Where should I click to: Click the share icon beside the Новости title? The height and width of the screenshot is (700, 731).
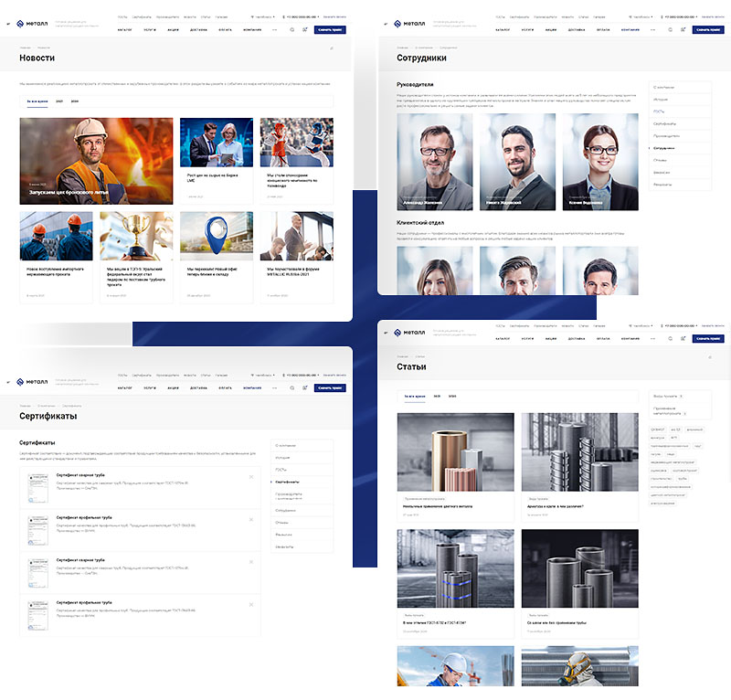332,48
